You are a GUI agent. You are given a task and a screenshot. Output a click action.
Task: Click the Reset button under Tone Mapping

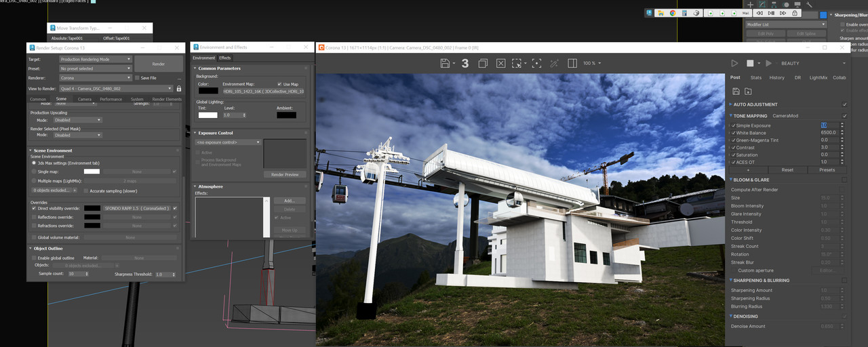click(787, 170)
